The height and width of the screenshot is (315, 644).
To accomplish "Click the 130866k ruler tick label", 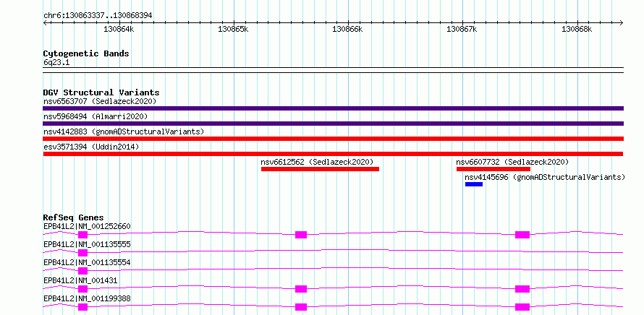I will (x=347, y=29).
